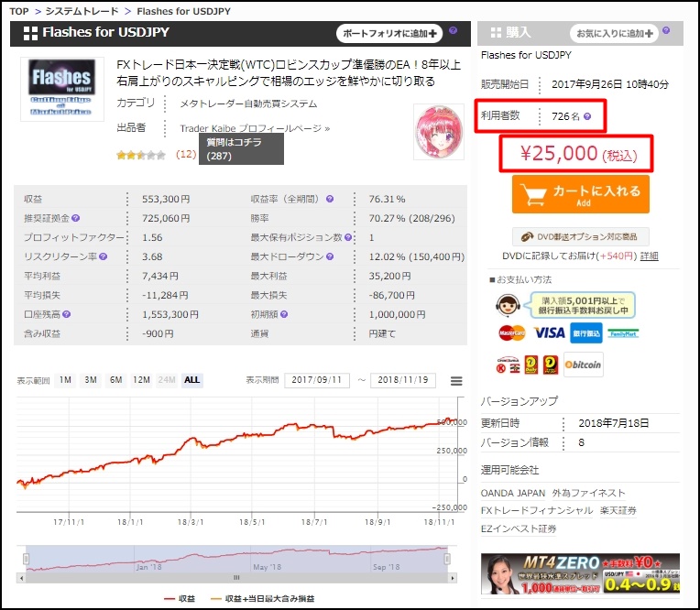This screenshot has width=700, height=610.
Task: Click help icon beside ポートフォリオに追加 button
Action: click(x=453, y=32)
